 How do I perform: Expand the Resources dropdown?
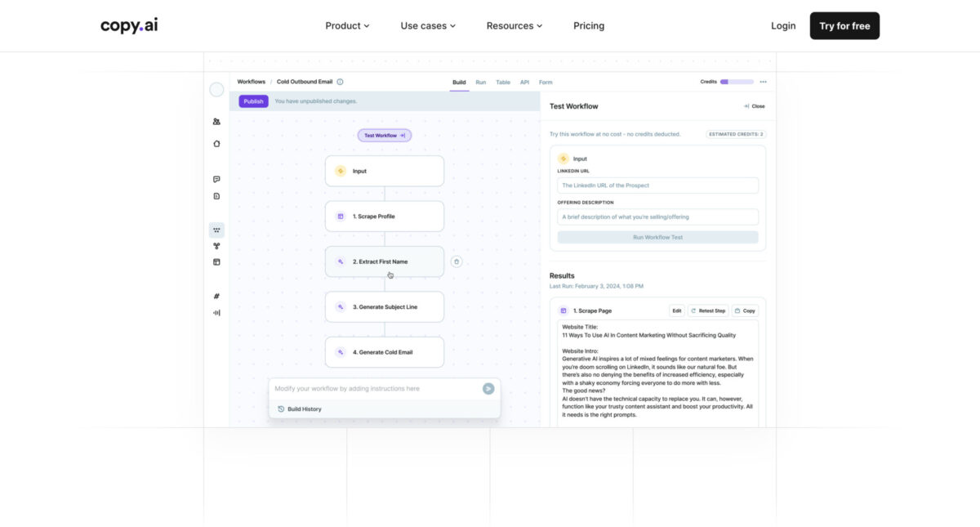pyautogui.click(x=514, y=25)
